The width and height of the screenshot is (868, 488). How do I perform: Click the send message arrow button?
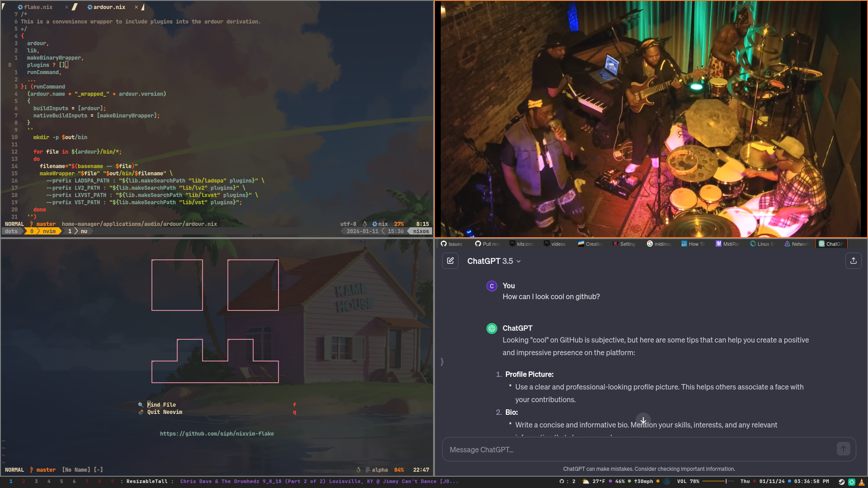pos(843,449)
